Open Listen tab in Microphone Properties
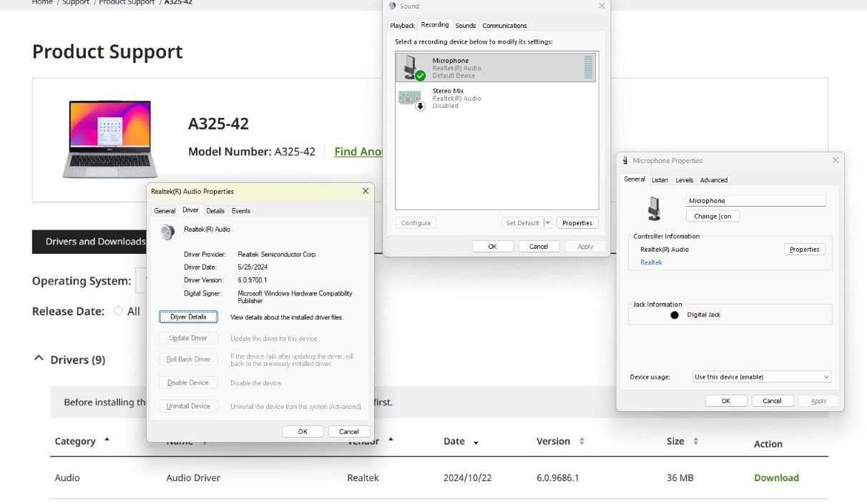The image size is (867, 504). [x=660, y=180]
